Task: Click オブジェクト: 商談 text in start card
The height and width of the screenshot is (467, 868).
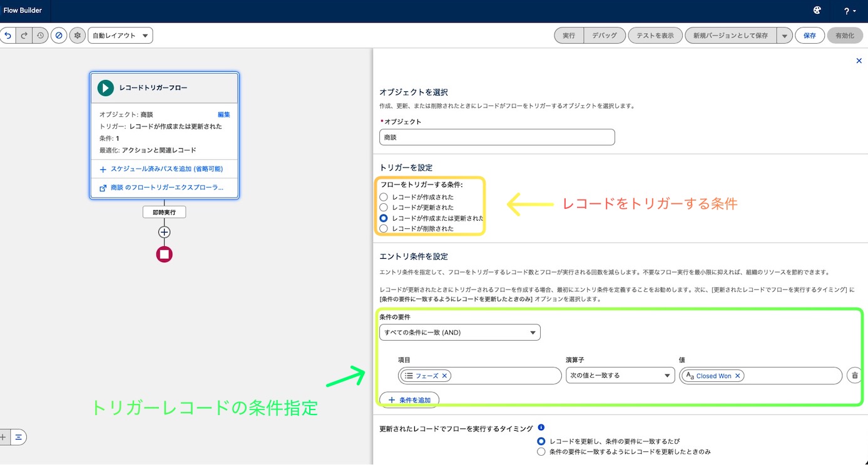Action: pos(126,114)
